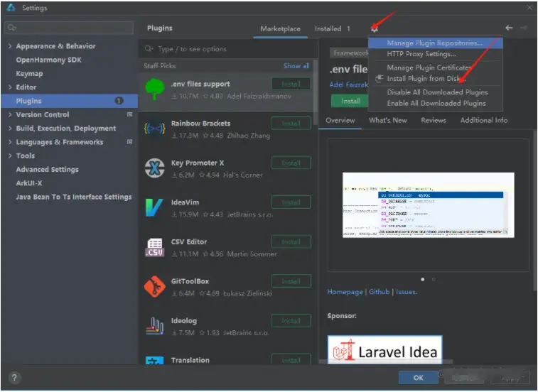
Task: Open the What's New tab
Action: click(x=388, y=121)
